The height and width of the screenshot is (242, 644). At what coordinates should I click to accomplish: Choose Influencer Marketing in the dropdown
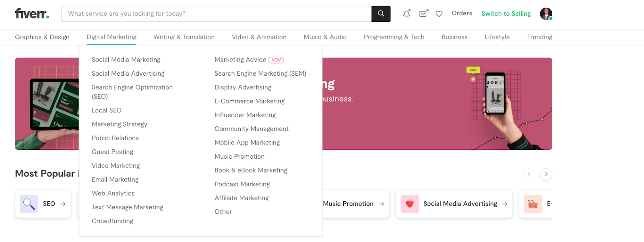pos(245,115)
